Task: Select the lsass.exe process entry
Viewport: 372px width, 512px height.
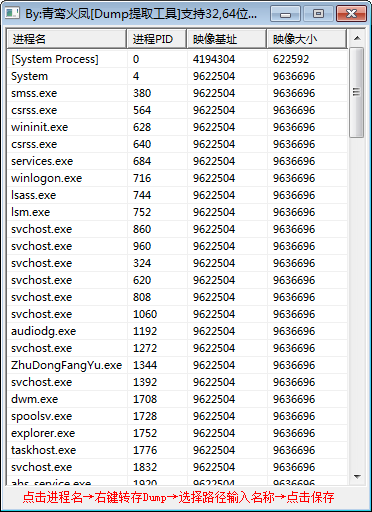Action: [177, 195]
